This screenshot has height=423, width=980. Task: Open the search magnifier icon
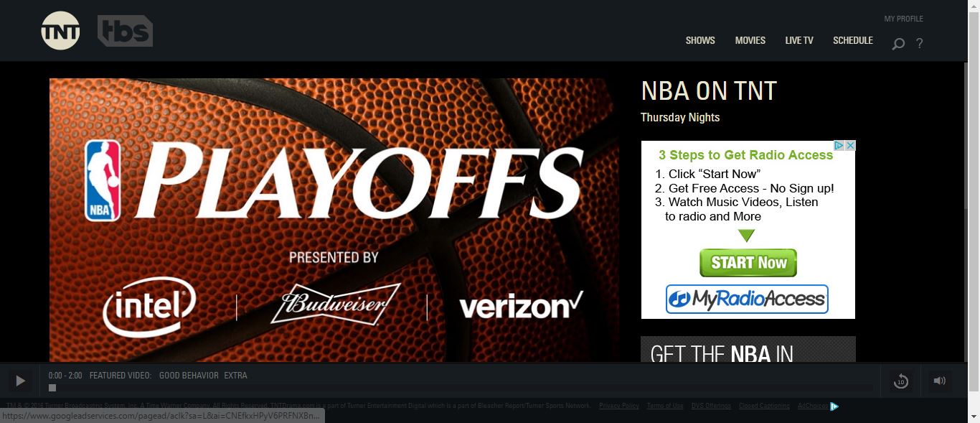coord(898,44)
